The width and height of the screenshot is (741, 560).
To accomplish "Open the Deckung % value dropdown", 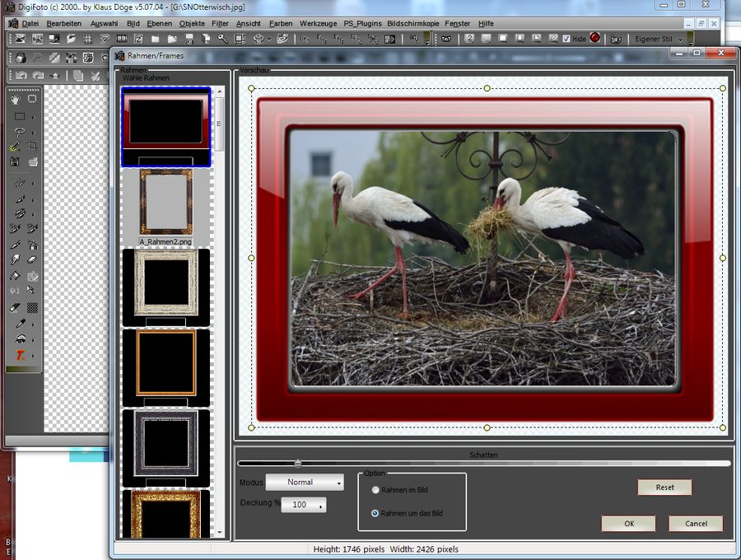I will click(x=304, y=505).
